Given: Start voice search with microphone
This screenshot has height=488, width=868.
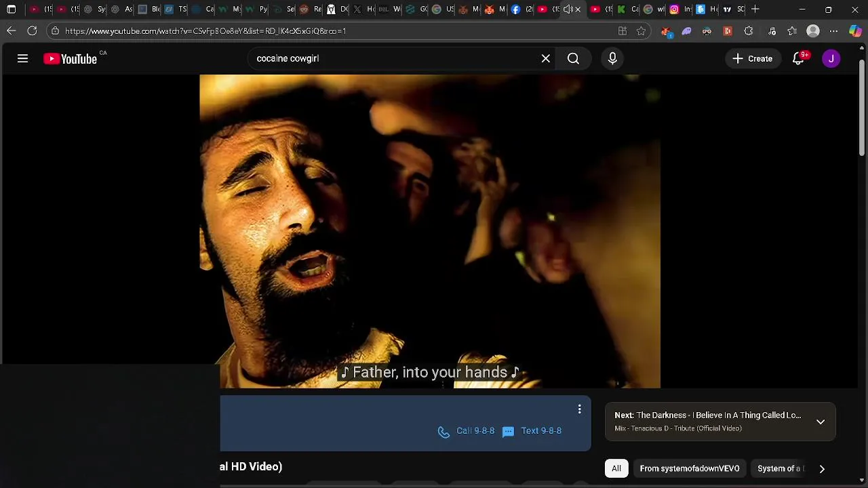Looking at the screenshot, I should [612, 58].
